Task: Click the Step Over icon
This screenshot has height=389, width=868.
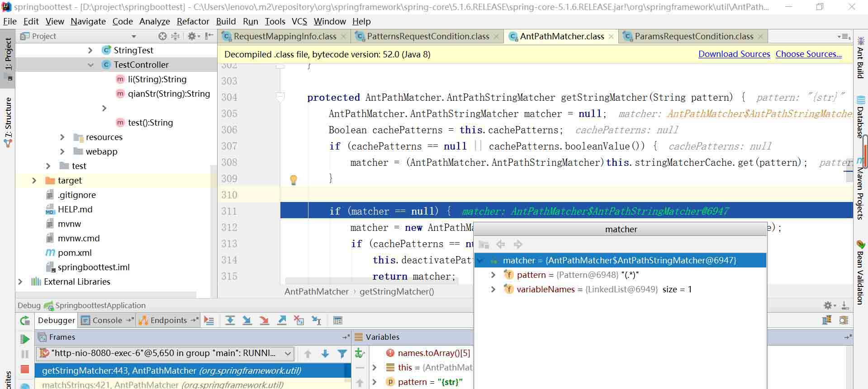Action: pyautogui.click(x=230, y=320)
